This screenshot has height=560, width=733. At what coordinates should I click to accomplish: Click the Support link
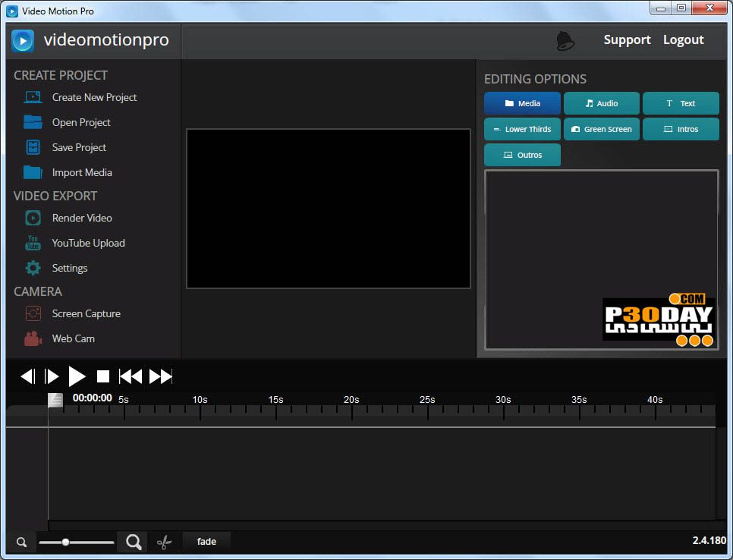(627, 39)
